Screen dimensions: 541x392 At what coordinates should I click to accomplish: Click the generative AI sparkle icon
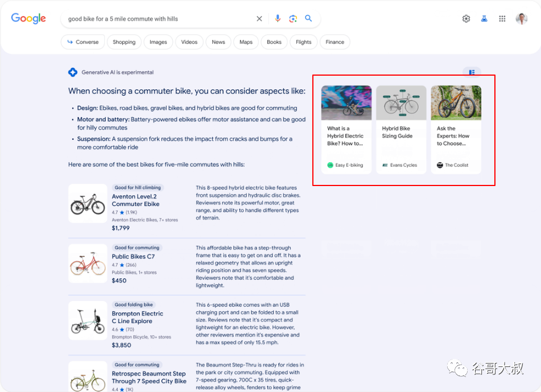(73, 72)
